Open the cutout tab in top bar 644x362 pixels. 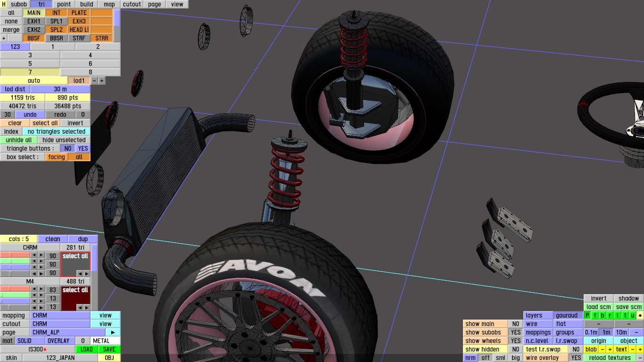tap(132, 4)
